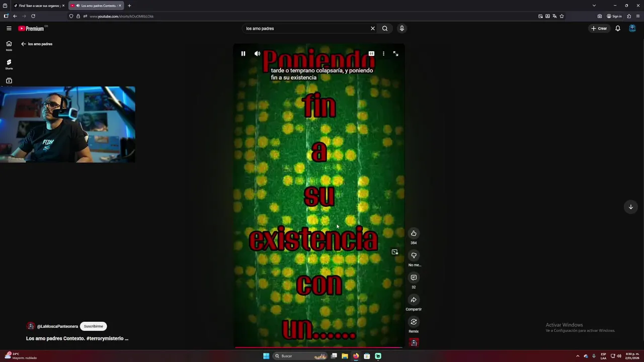Go to YouTube Premium home logo
Viewport: 644px width, 362px height.
[31, 29]
